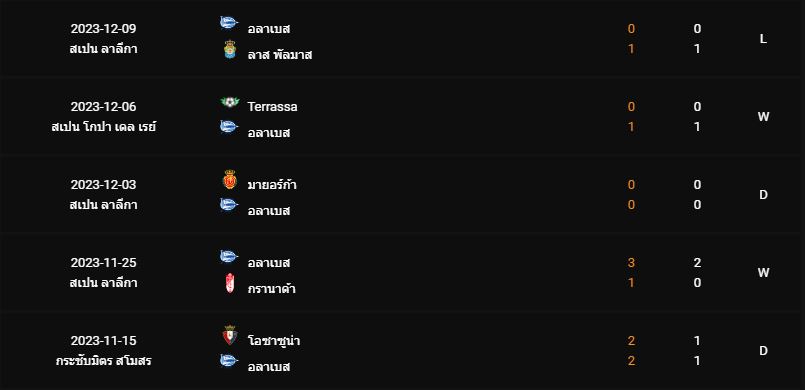
Task: Open the กรานาด้า team link
Action: pos(272,288)
